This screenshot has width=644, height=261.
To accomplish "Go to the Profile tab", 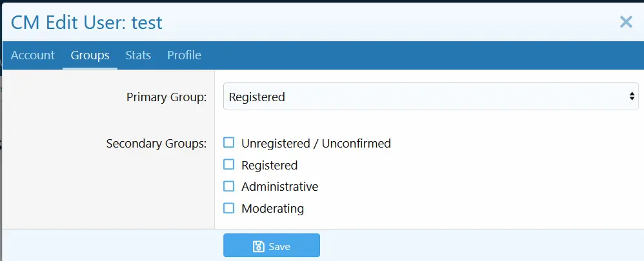I will (x=184, y=55).
